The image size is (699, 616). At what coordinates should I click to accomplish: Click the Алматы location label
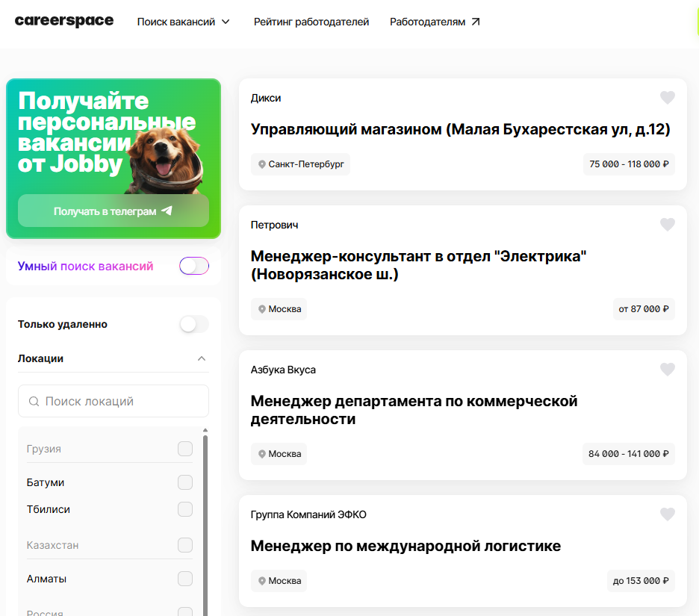[46, 579]
